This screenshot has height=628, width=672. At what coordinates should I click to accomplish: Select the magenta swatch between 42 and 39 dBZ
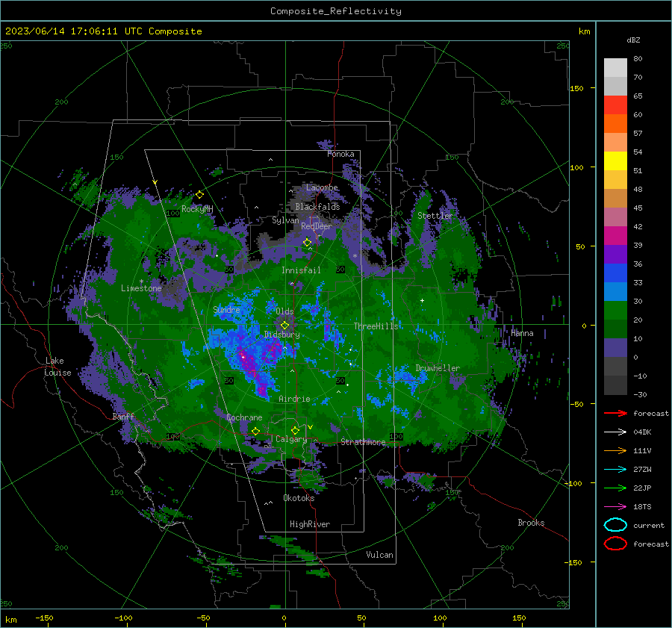(615, 236)
